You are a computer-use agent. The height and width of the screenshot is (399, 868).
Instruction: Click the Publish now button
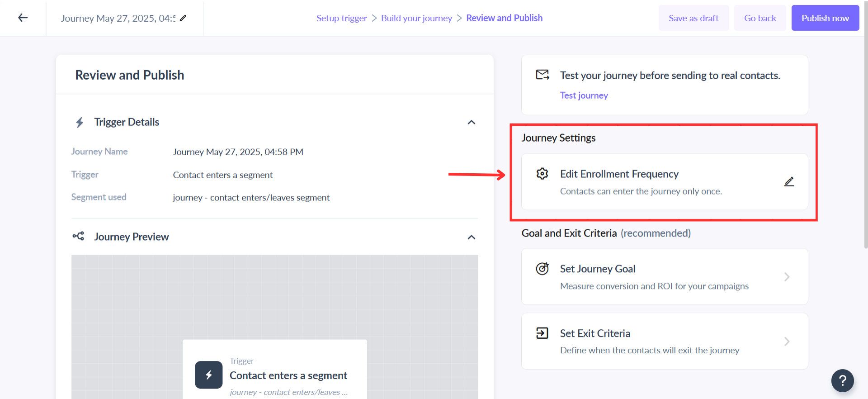click(x=825, y=18)
